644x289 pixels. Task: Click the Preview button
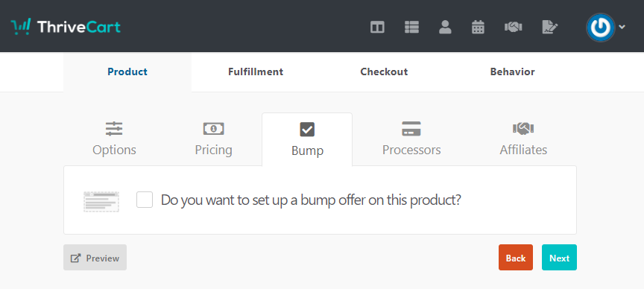coord(95,258)
